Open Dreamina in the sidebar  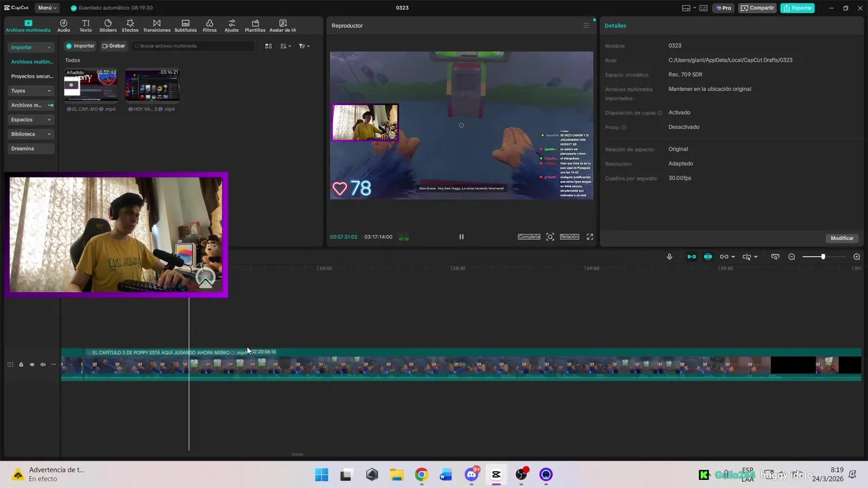(31, 148)
